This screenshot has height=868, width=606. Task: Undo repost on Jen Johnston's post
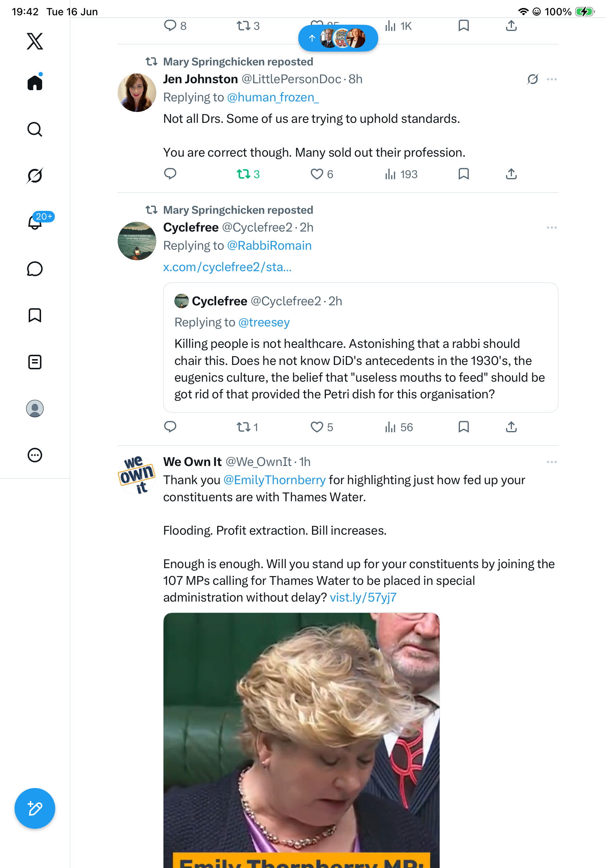click(248, 174)
